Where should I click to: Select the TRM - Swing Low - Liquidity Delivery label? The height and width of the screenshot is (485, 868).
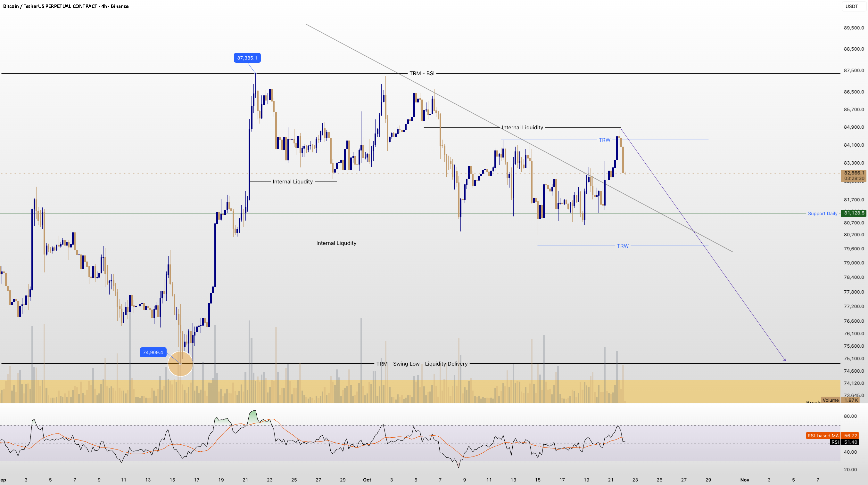pyautogui.click(x=422, y=363)
